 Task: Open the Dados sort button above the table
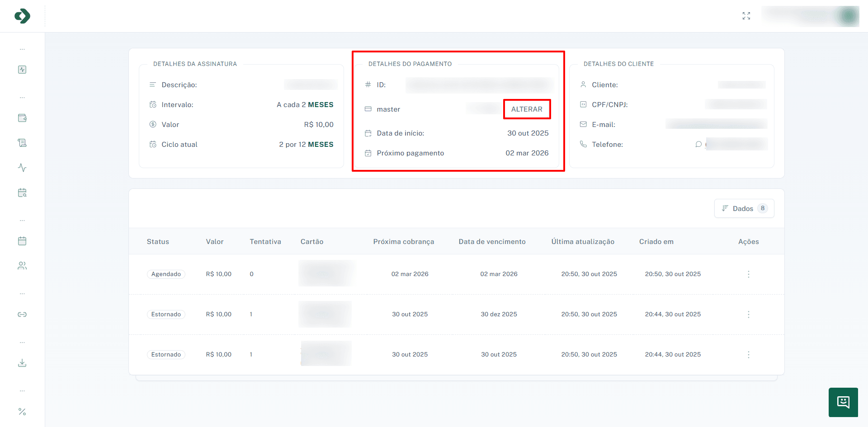(x=744, y=208)
